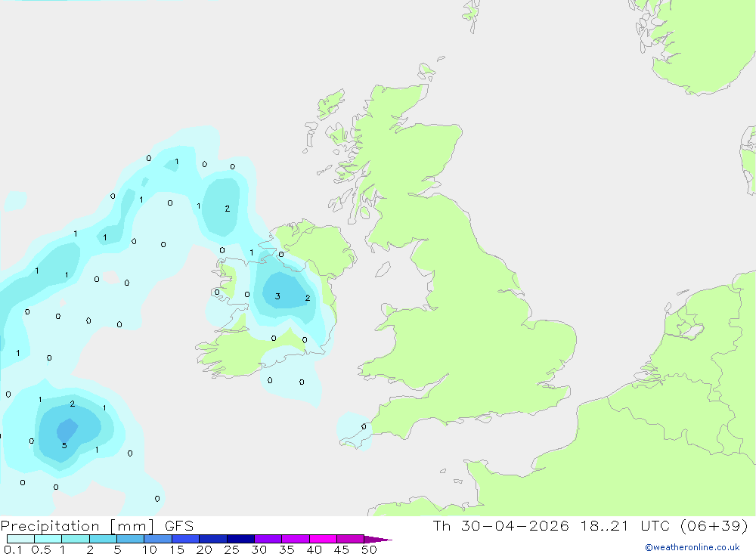Click the 1 value near Northern Ireland coast
756x554 pixels.
(251, 252)
